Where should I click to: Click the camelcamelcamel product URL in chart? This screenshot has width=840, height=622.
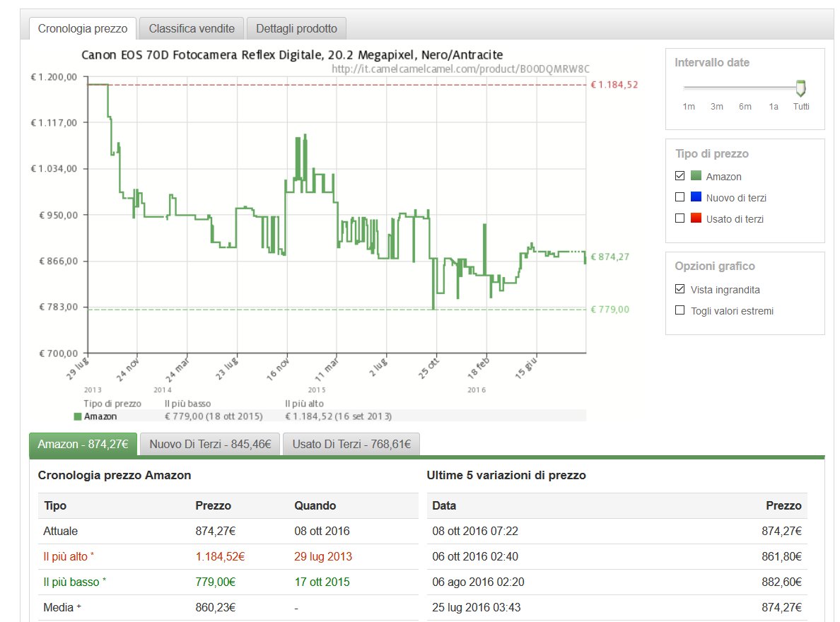[460, 69]
